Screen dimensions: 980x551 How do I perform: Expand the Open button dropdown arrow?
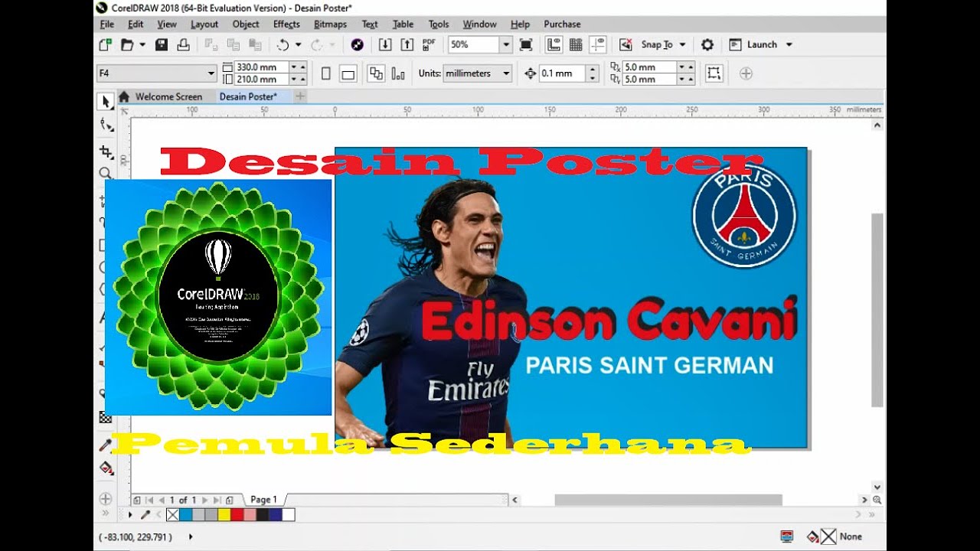click(142, 44)
